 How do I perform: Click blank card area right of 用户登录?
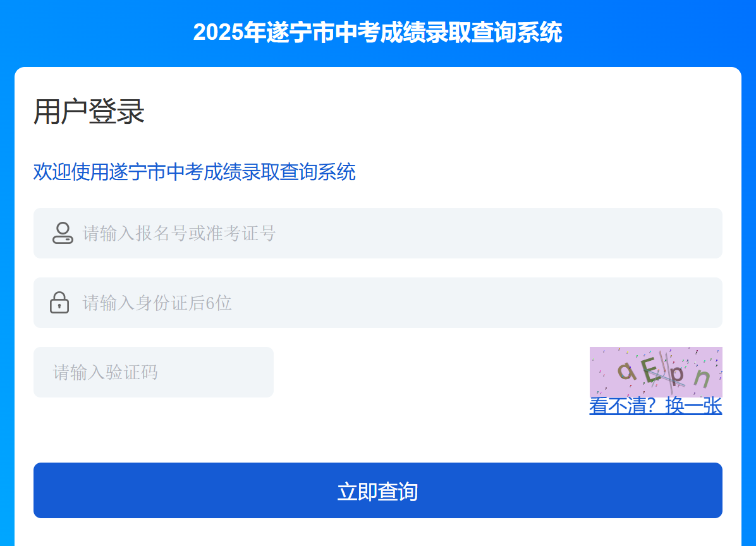442,112
